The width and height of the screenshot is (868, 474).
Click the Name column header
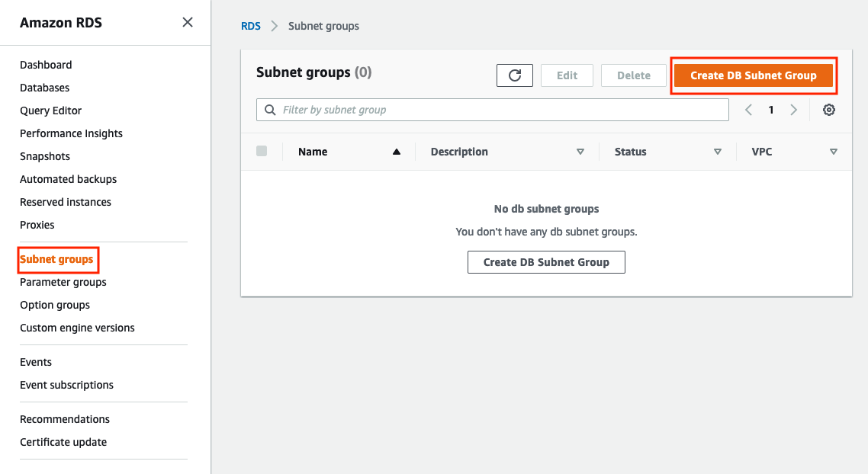coord(313,152)
